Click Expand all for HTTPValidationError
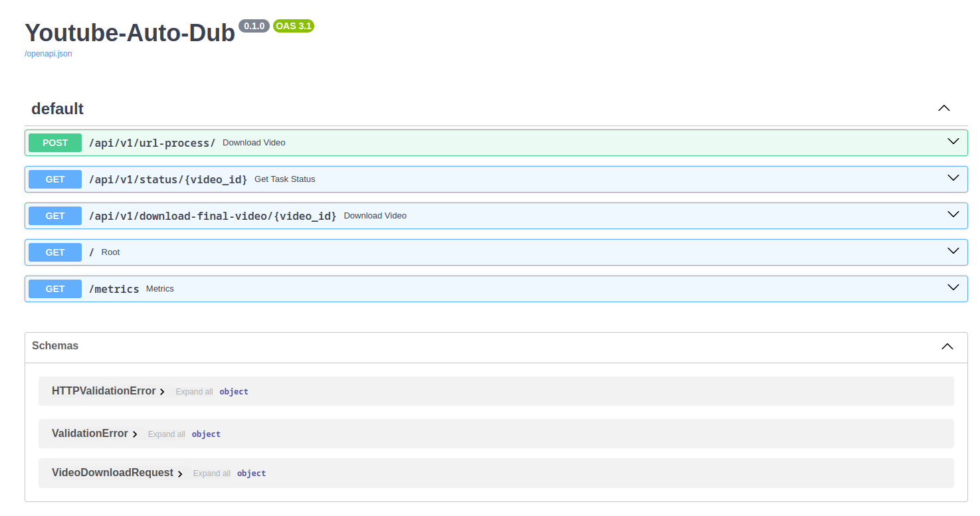The image size is (980, 516). click(x=194, y=391)
